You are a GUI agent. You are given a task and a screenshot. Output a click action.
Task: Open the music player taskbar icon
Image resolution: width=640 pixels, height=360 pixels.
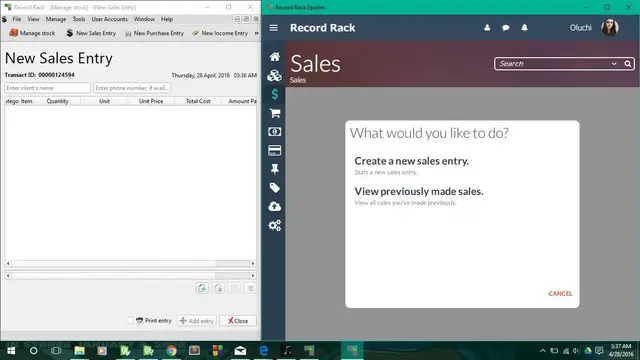(x=287, y=351)
